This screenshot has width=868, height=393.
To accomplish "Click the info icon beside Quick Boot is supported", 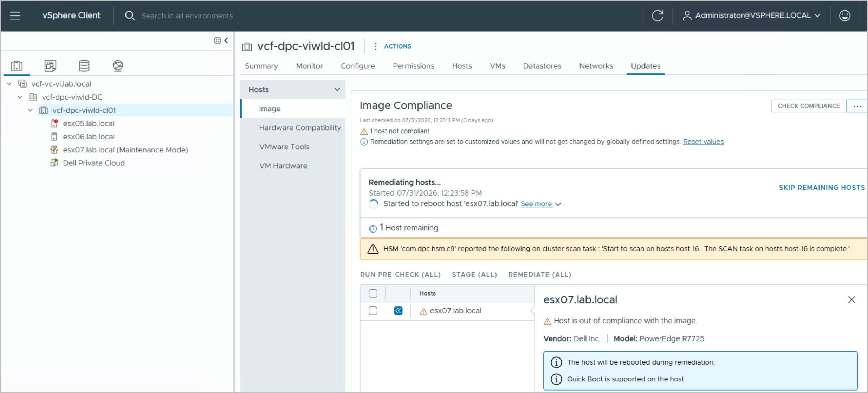I will [x=556, y=379].
